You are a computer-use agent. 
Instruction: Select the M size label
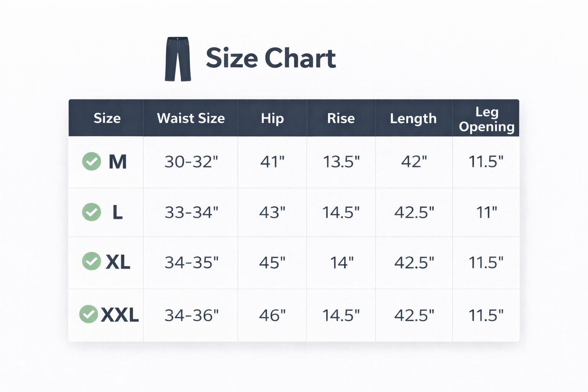point(118,162)
